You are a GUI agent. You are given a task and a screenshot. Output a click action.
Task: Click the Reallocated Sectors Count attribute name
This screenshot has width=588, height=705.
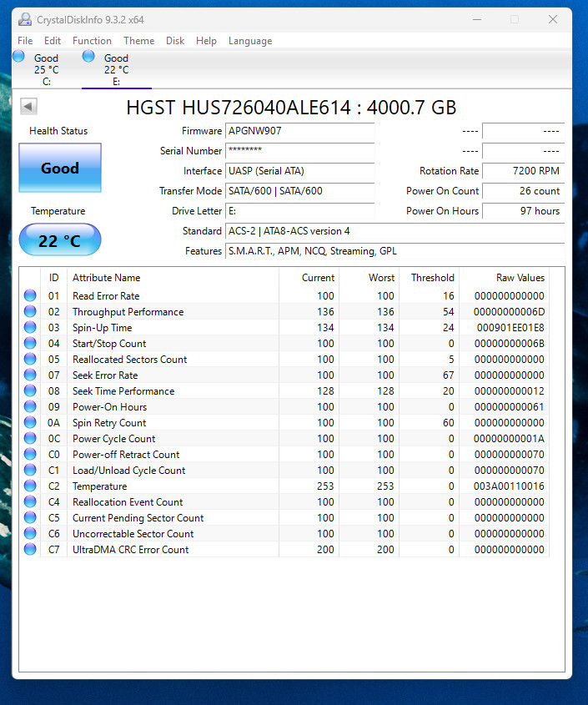(x=129, y=360)
